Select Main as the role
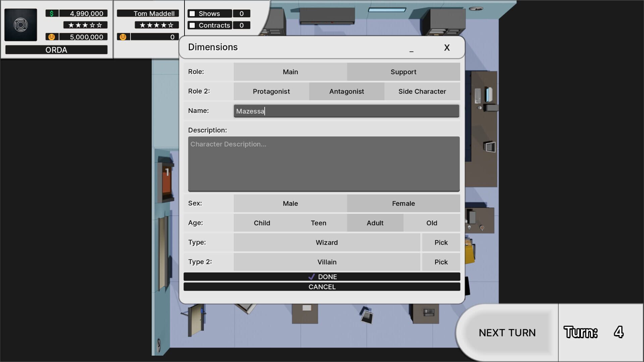 coord(290,72)
